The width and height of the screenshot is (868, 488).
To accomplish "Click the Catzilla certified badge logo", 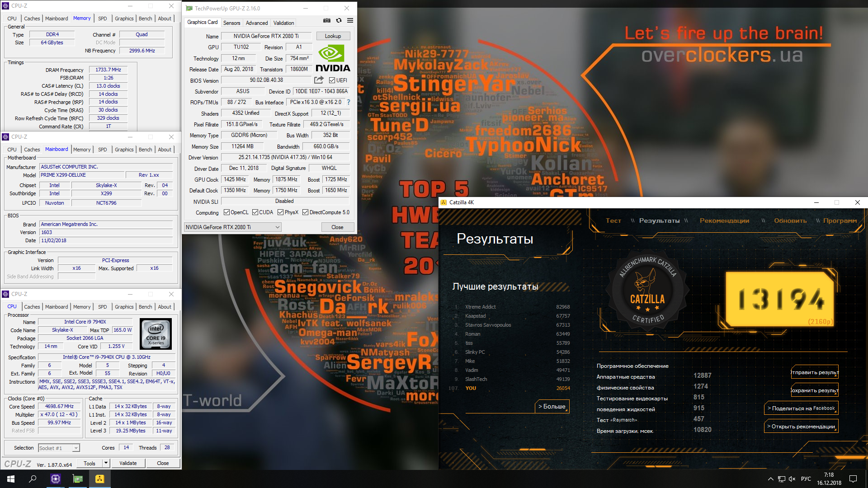I will coord(648,289).
